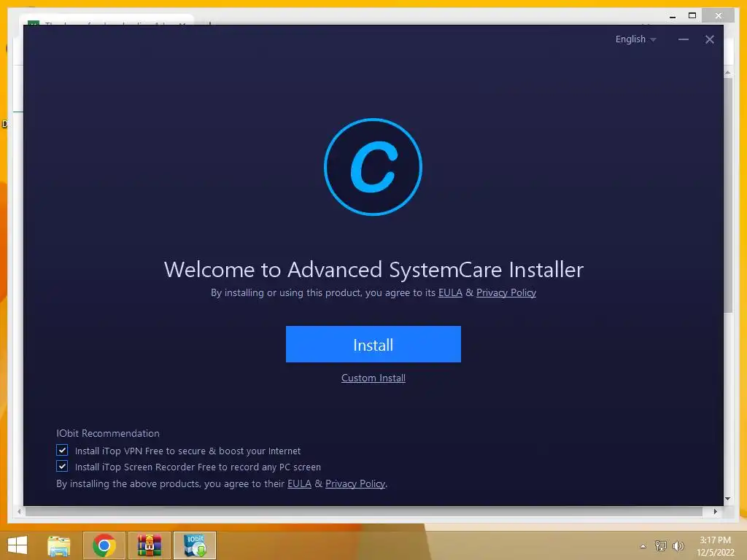The width and height of the screenshot is (747, 560).
Task: Uncheck Install iTop Screen Recorder Free checkbox
Action: pos(62,466)
